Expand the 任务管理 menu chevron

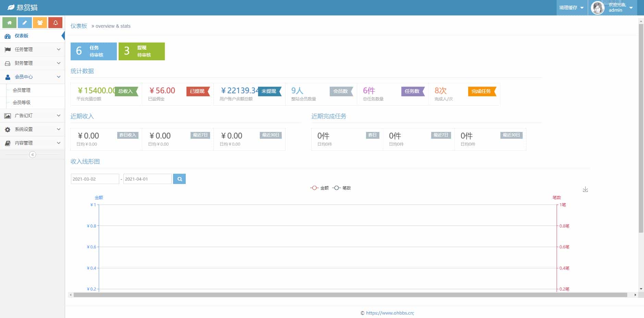point(59,49)
